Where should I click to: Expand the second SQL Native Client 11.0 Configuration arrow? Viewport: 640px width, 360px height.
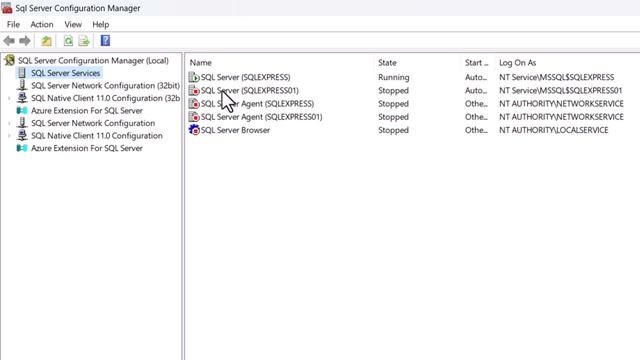pyautogui.click(x=9, y=136)
